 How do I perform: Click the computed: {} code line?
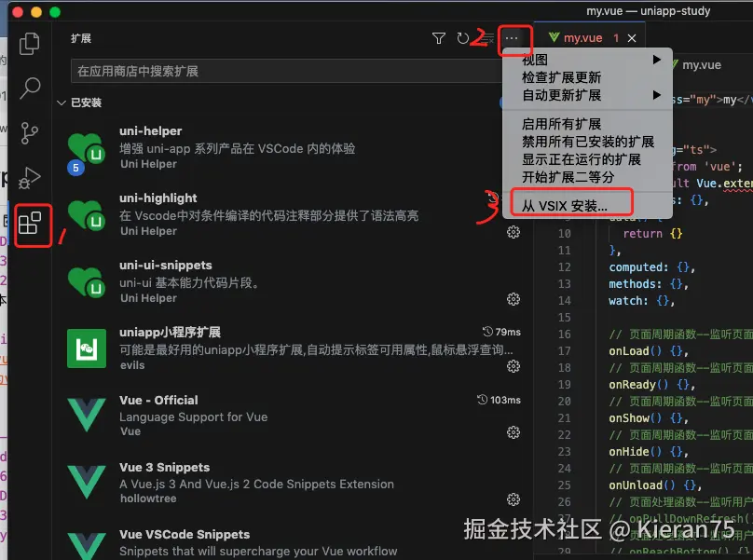pyautogui.click(x=651, y=267)
